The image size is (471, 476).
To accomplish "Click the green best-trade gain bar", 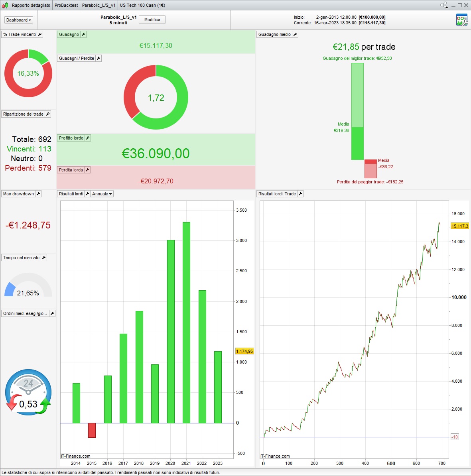I will 357,111.
